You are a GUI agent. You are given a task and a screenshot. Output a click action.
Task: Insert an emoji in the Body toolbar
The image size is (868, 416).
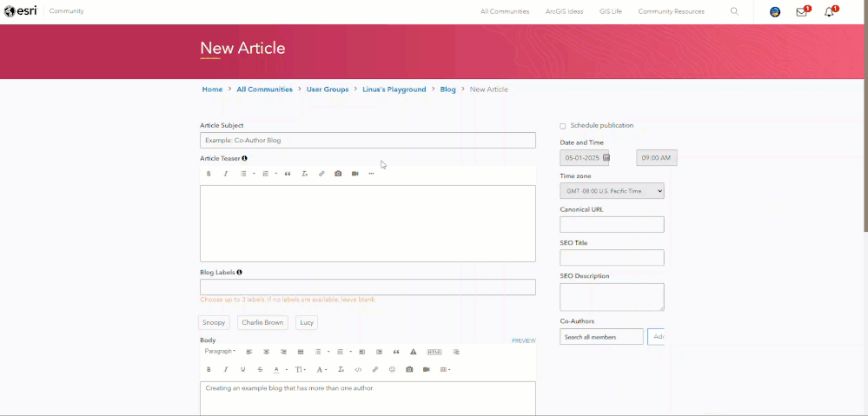393,369
